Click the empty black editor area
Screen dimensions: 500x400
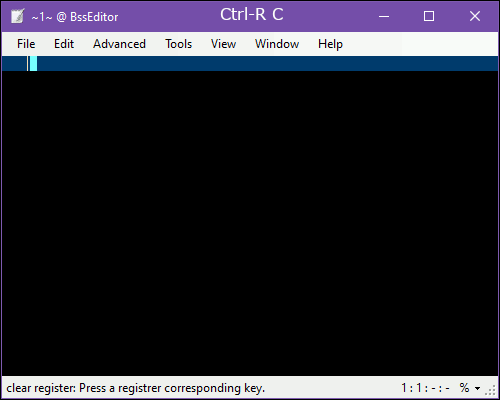tap(250, 223)
